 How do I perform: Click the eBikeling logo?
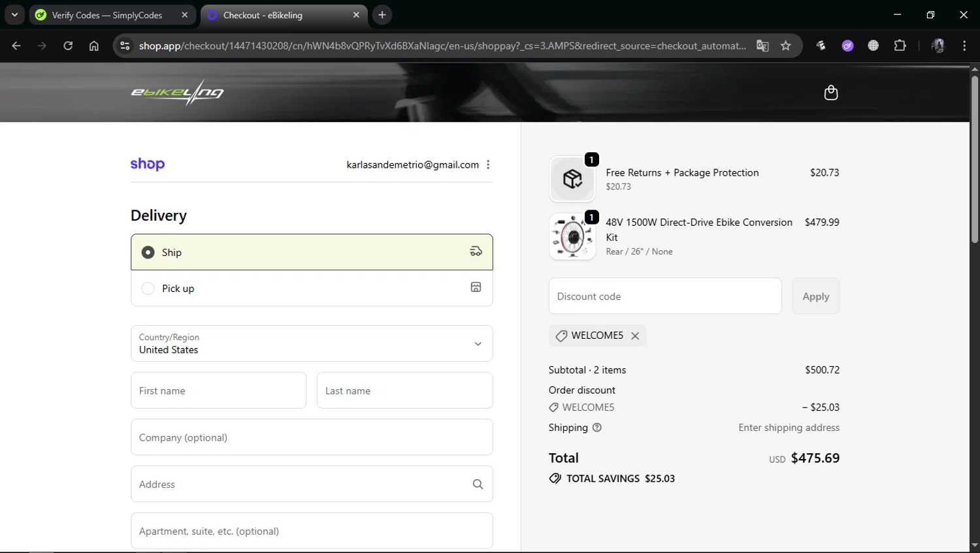coord(177,93)
